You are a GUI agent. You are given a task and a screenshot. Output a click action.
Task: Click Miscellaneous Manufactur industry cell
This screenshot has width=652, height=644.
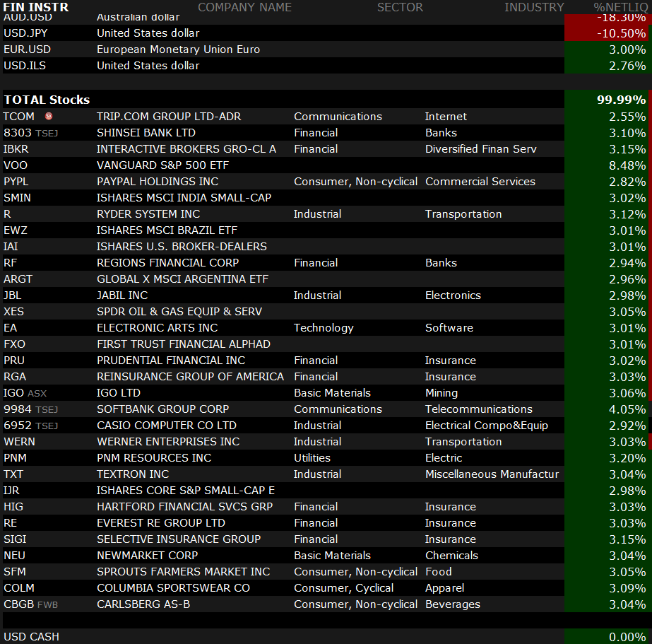pyautogui.click(x=492, y=474)
